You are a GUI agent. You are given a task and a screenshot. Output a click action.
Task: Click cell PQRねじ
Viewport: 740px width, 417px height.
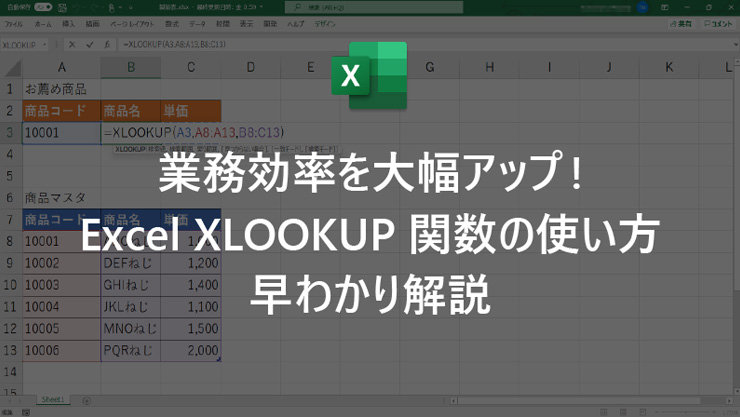(x=131, y=350)
